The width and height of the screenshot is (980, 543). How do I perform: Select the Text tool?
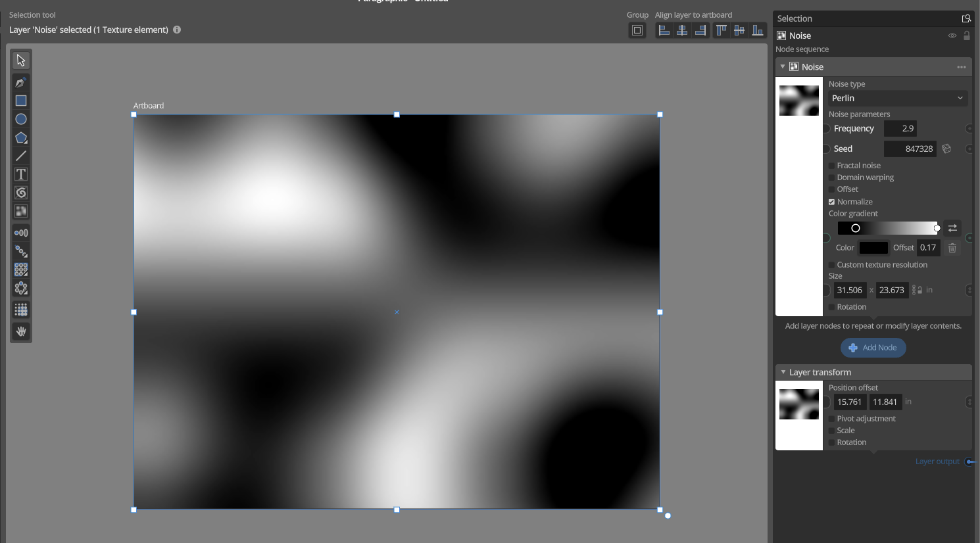21,174
